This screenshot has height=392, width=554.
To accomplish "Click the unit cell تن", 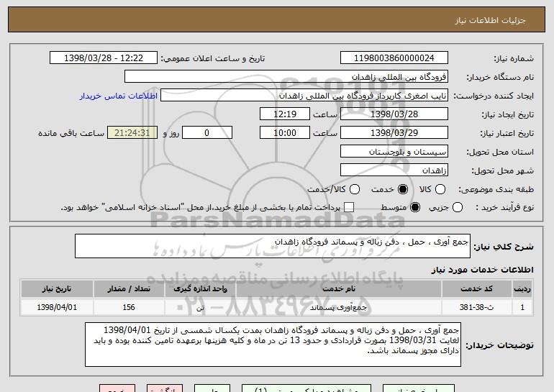I will [200, 307].
